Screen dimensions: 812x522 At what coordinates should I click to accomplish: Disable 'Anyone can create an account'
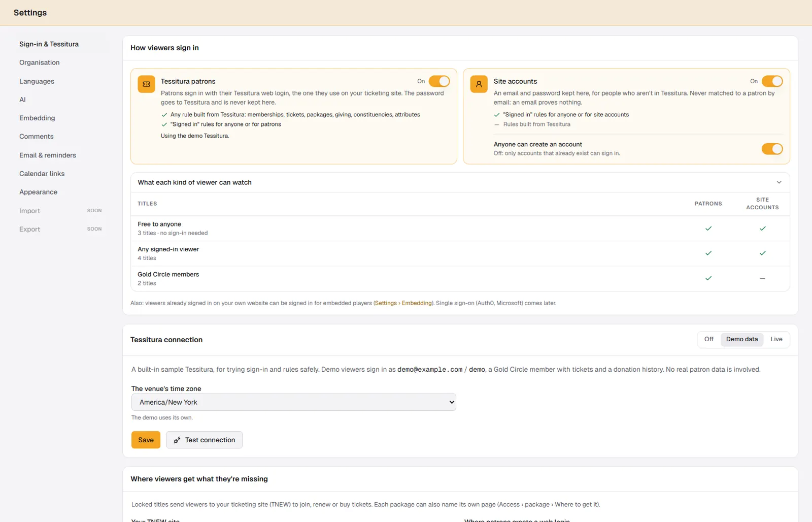point(772,149)
